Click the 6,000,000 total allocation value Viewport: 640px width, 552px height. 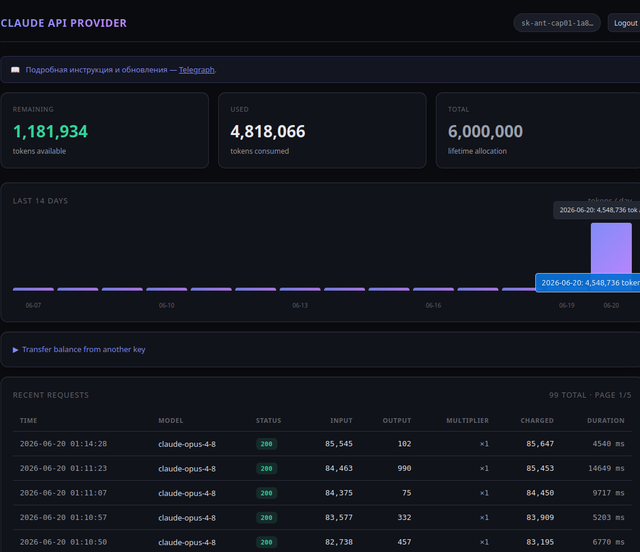click(x=485, y=131)
